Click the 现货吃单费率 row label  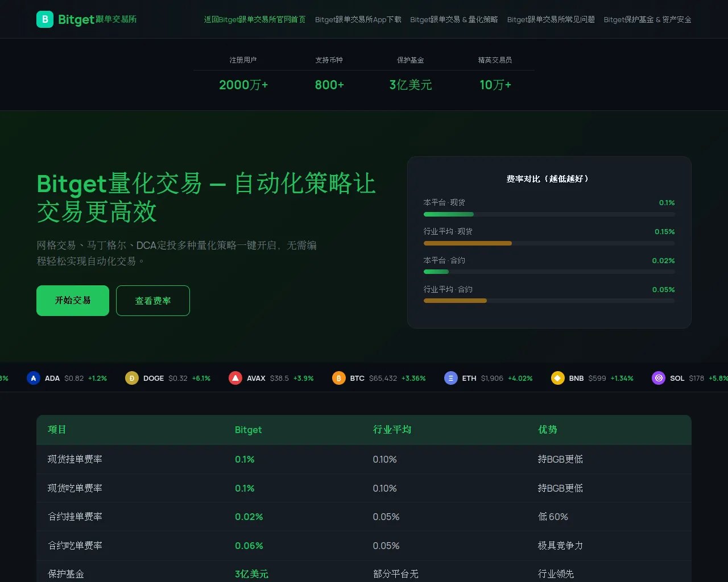coord(75,488)
